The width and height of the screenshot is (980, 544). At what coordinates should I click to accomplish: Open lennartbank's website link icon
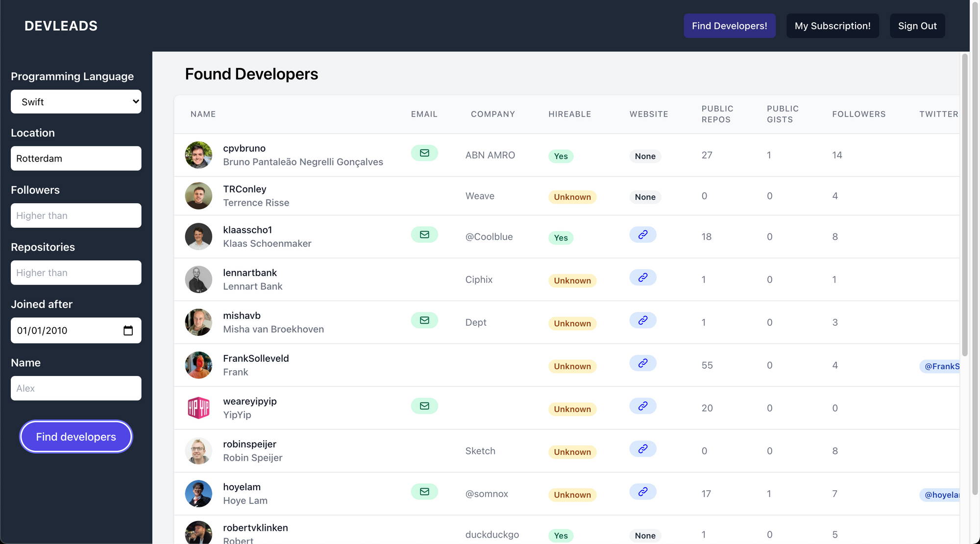point(642,278)
